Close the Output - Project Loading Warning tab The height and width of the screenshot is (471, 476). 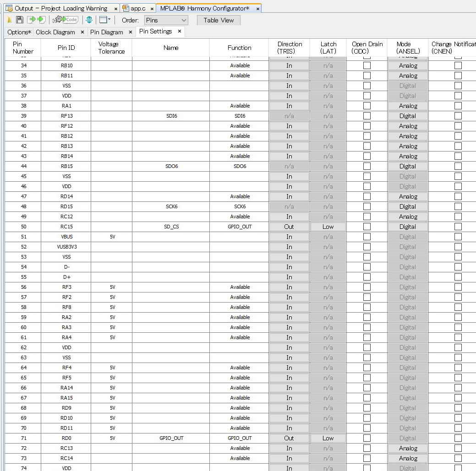pos(115,9)
